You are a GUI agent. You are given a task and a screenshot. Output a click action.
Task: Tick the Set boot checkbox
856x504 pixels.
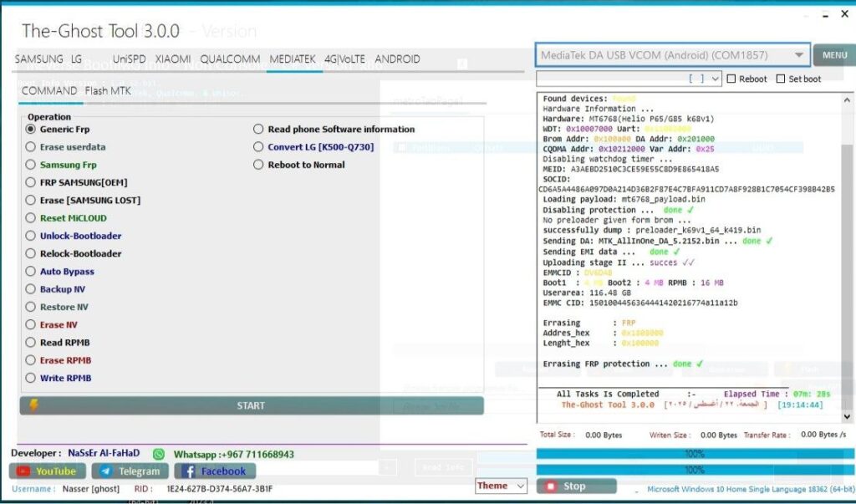pos(781,79)
